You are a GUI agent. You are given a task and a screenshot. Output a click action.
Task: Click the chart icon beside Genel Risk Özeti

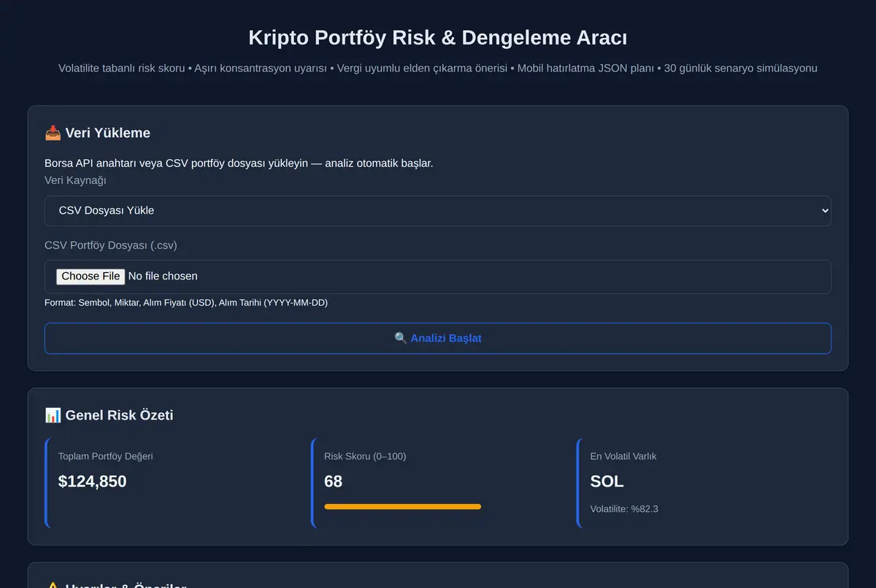[x=53, y=415]
